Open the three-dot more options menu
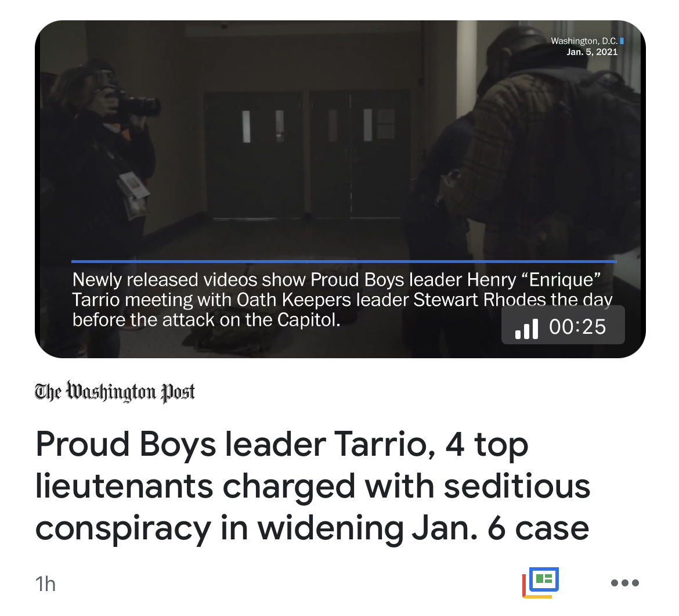Screen dimensions: 679x616 (624, 583)
